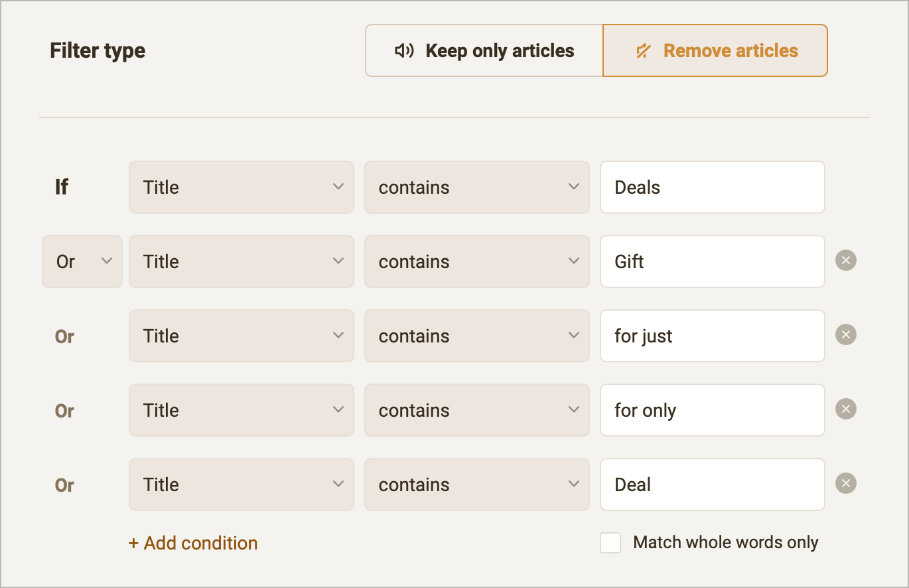The width and height of the screenshot is (909, 588).
Task: Click the speaker icon on Keep only articles
Action: 403,50
